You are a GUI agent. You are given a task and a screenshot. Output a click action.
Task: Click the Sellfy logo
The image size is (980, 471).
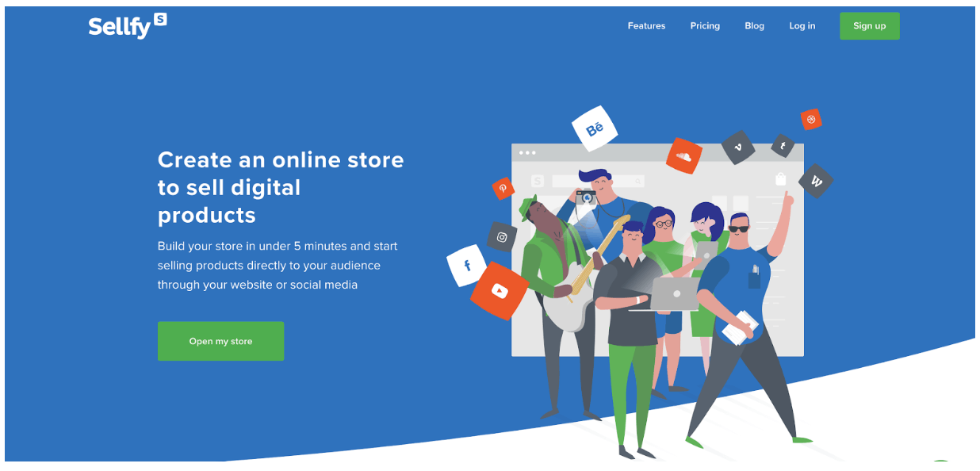(128, 25)
